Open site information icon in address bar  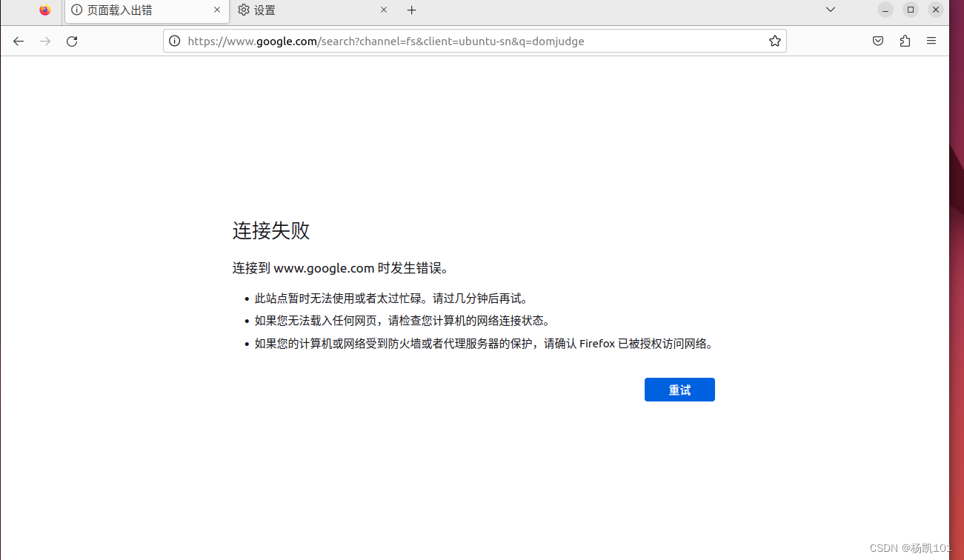[x=174, y=41]
